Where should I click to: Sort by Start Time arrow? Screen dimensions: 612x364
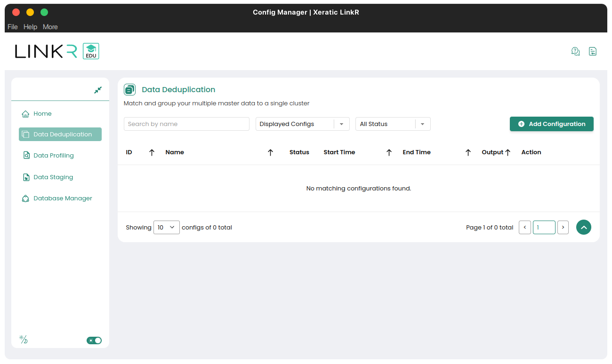pyautogui.click(x=389, y=152)
